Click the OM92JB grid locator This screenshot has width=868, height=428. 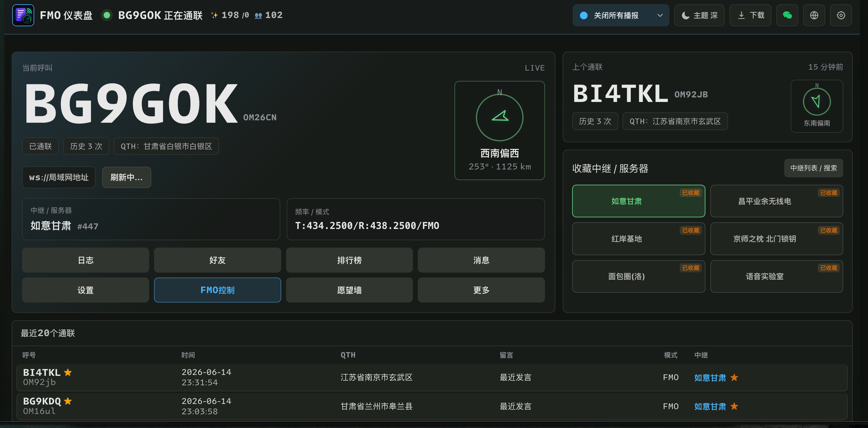pyautogui.click(x=691, y=94)
